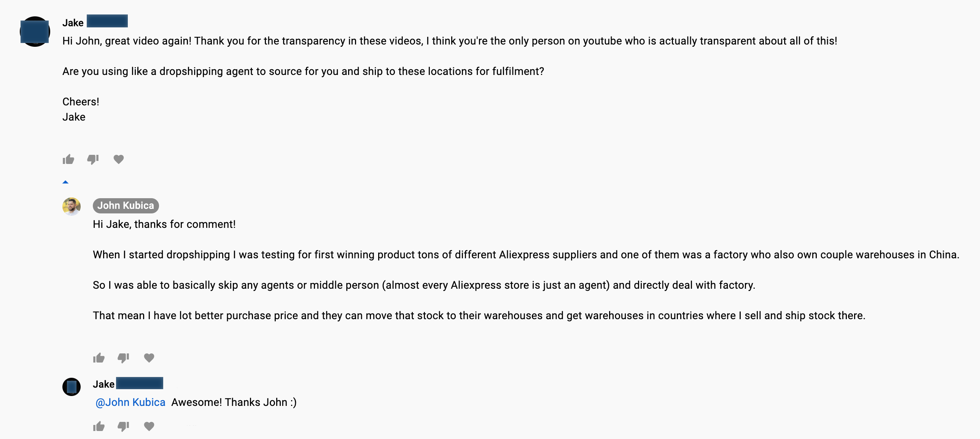The width and height of the screenshot is (980, 439).
Task: Click the "Cheers!" line in Jake's comment
Action: (x=81, y=102)
